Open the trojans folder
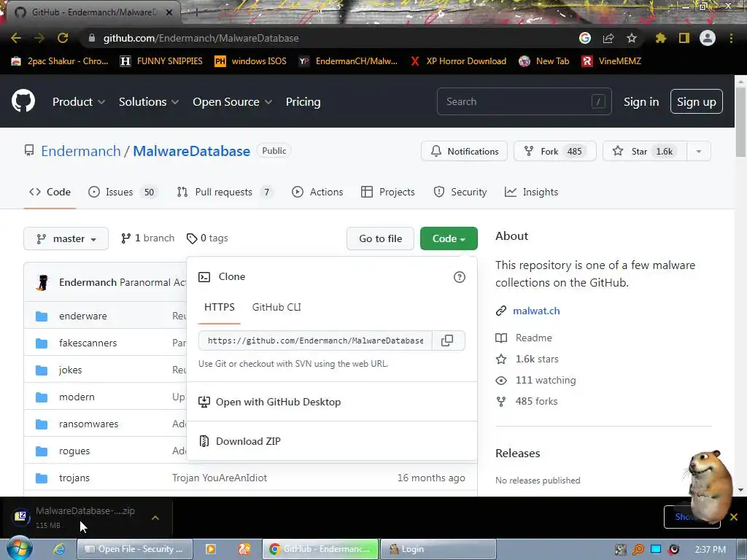 pos(74,478)
